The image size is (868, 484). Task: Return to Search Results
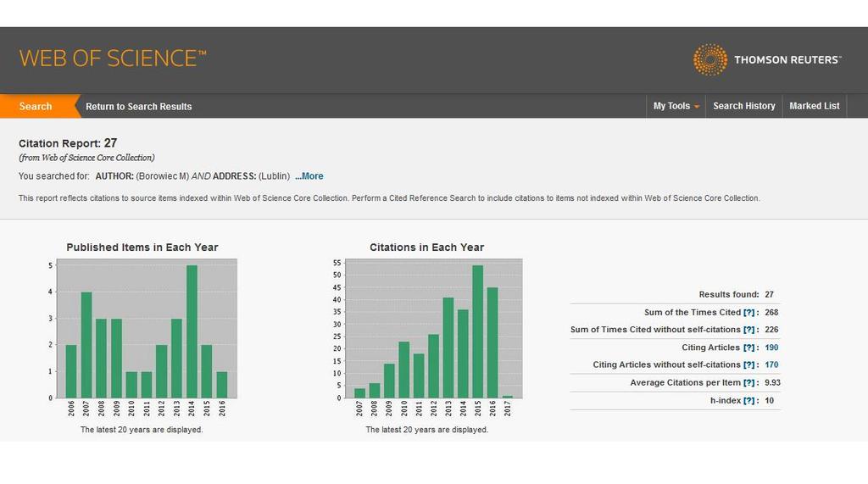138,106
